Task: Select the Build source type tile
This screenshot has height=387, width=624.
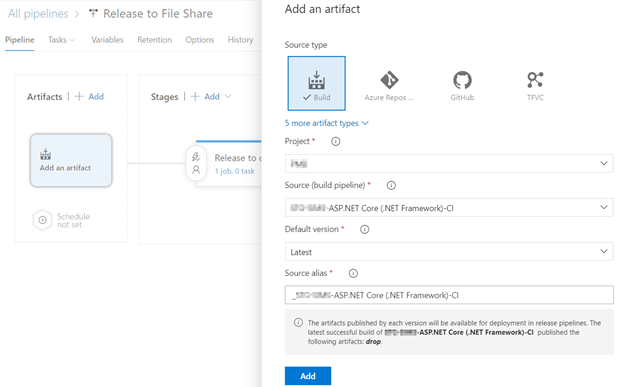Action: click(316, 83)
